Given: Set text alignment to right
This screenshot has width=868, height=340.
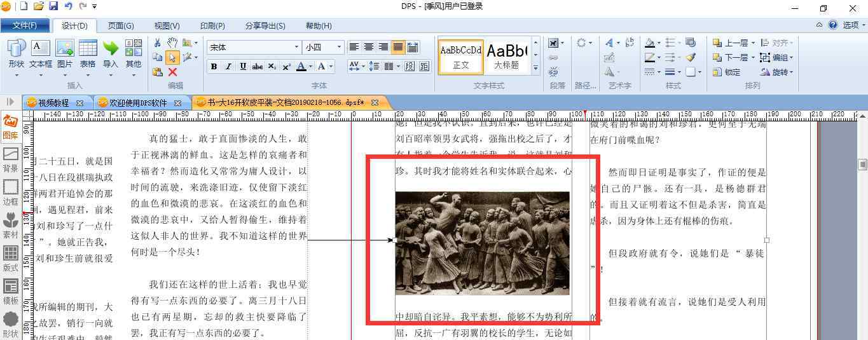Looking at the screenshot, I should [x=383, y=47].
